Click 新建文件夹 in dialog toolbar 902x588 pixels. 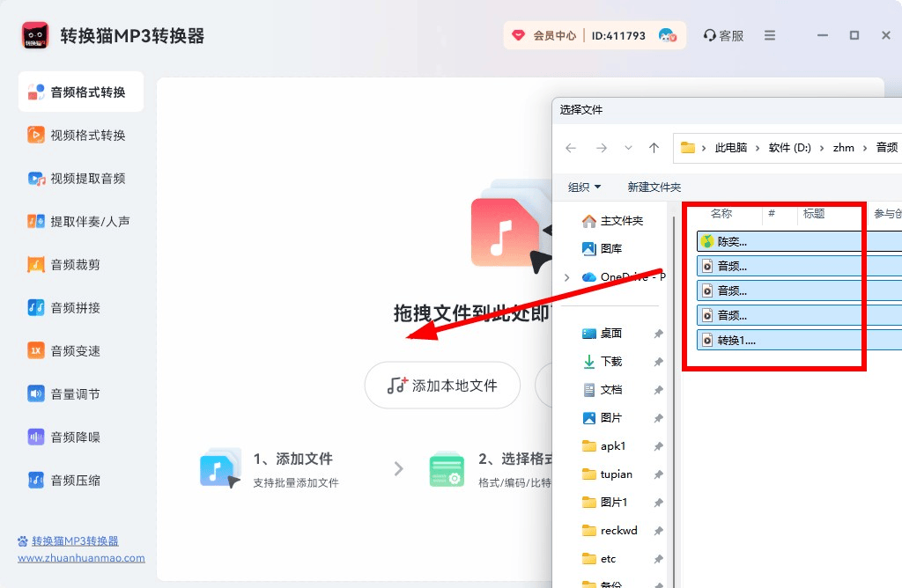click(x=654, y=187)
